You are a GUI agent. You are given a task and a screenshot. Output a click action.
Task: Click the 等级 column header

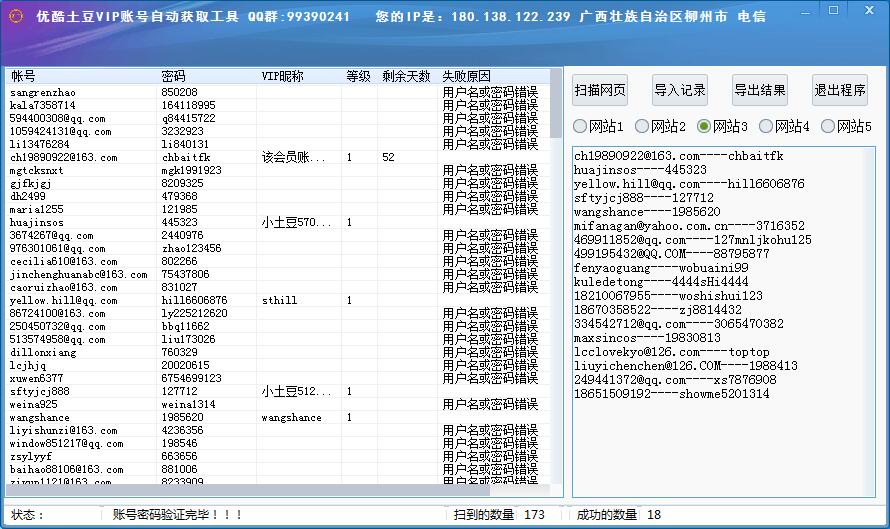coord(360,76)
